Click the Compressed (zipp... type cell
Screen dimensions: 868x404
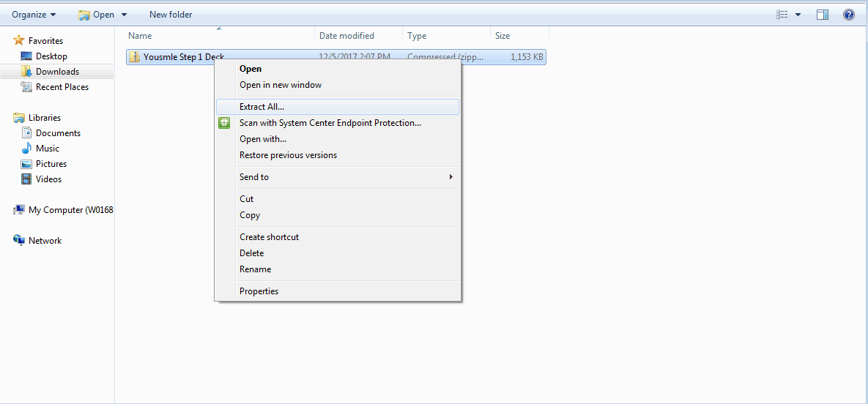tap(445, 56)
